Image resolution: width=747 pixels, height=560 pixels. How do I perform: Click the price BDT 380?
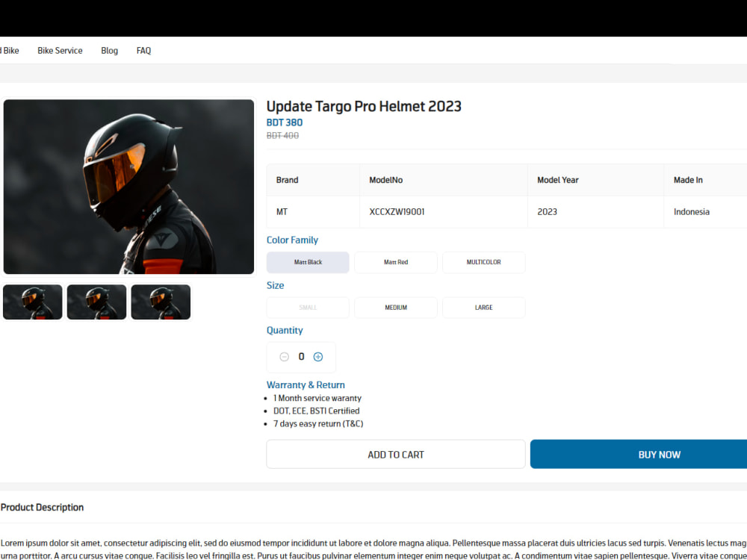click(285, 122)
